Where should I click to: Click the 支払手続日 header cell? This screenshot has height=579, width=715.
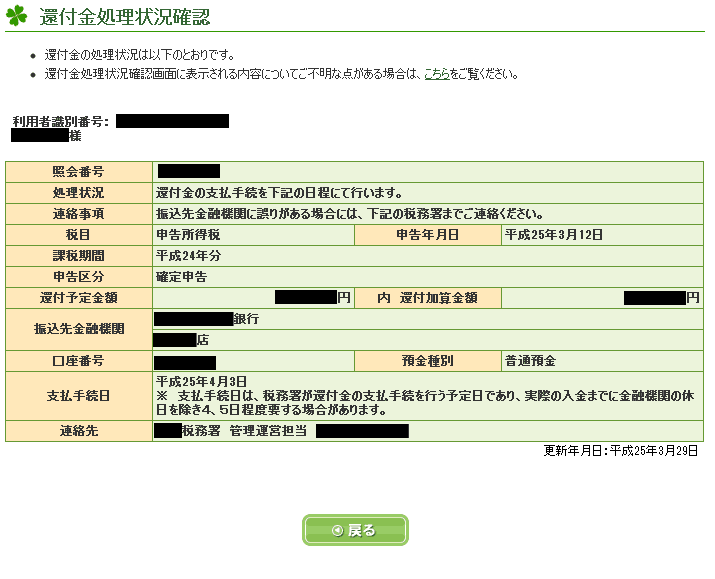[79, 396]
